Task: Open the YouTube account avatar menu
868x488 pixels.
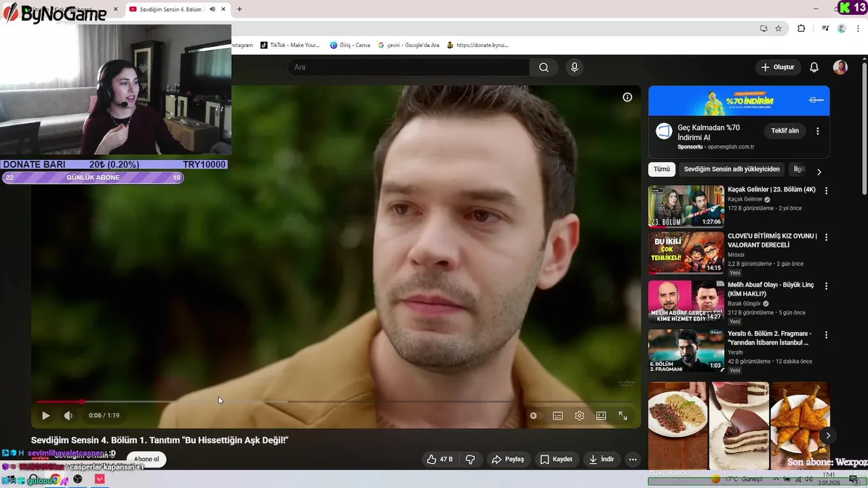Action: 840,67
